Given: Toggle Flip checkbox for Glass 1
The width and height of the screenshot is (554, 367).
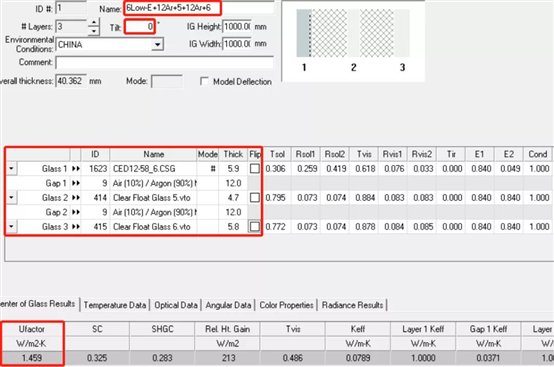Looking at the screenshot, I should [x=254, y=169].
